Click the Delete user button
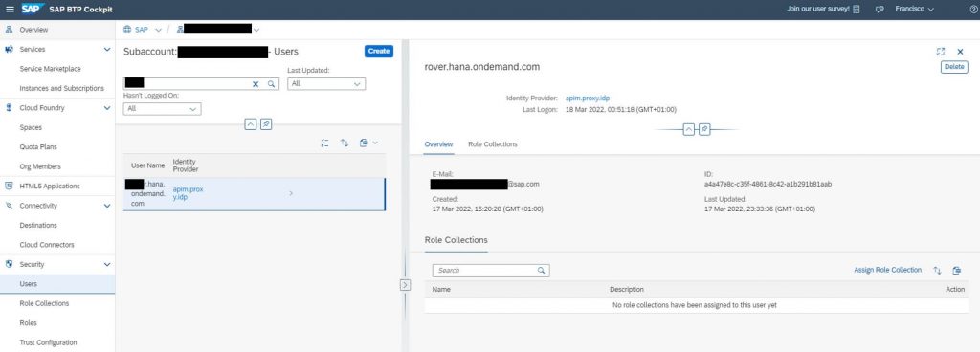This screenshot has width=980, height=352. pos(954,67)
